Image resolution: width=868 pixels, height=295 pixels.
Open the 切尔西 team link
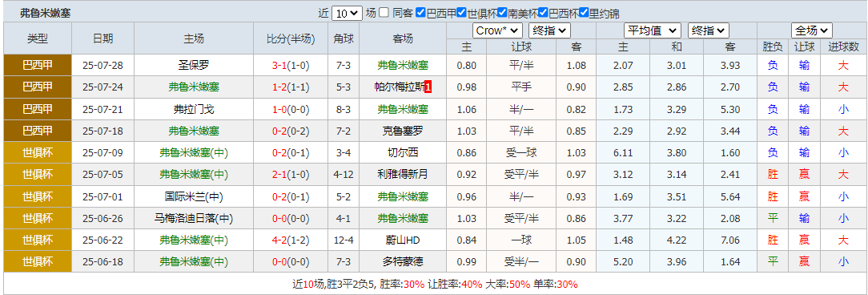(x=403, y=153)
